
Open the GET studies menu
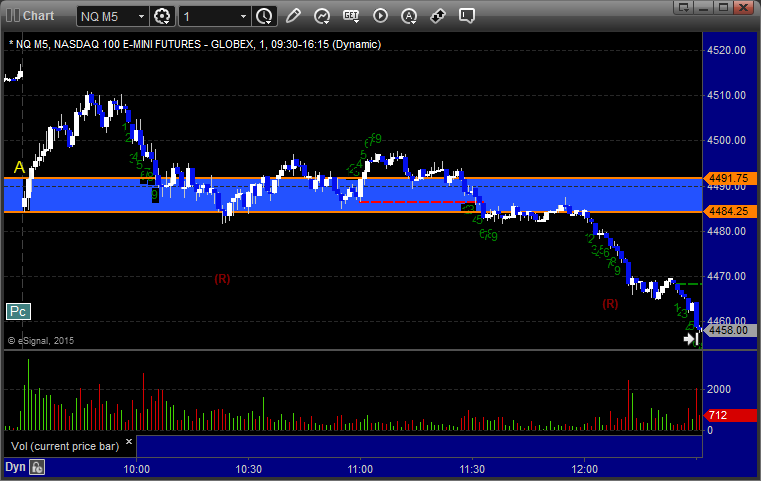click(x=351, y=16)
